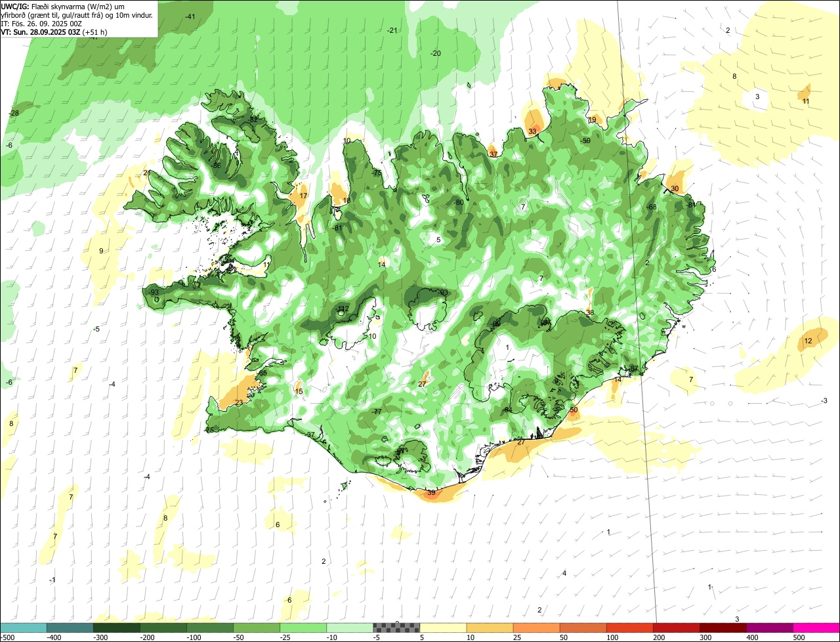Pick the orange legend swatch between 25 and 50

536,628
